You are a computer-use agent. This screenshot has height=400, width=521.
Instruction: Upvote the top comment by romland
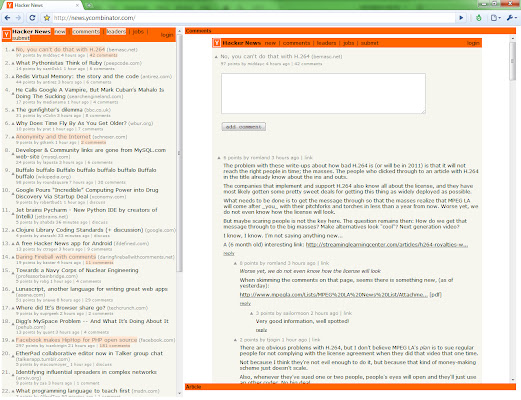(219, 158)
